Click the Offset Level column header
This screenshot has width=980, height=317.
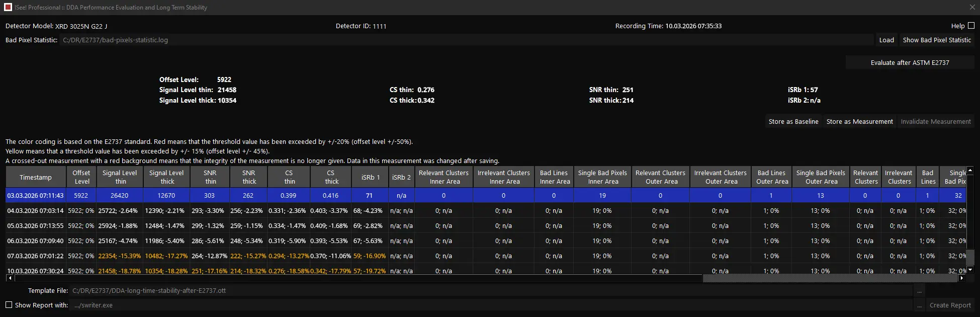[x=81, y=177]
